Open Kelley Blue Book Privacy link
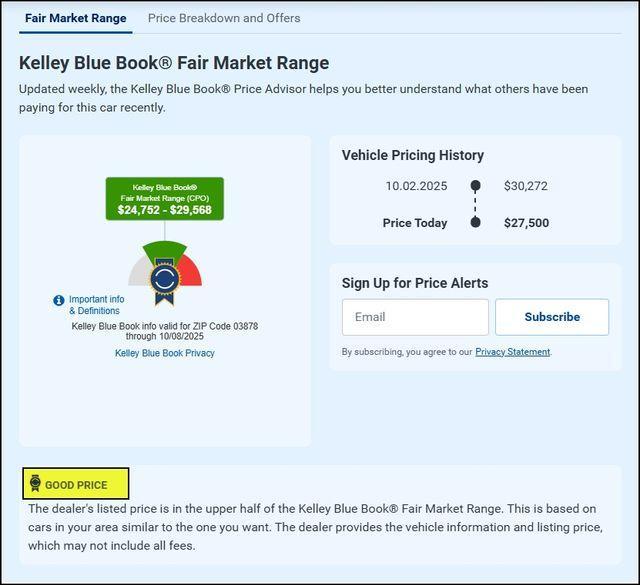The height and width of the screenshot is (585, 640). coord(165,353)
